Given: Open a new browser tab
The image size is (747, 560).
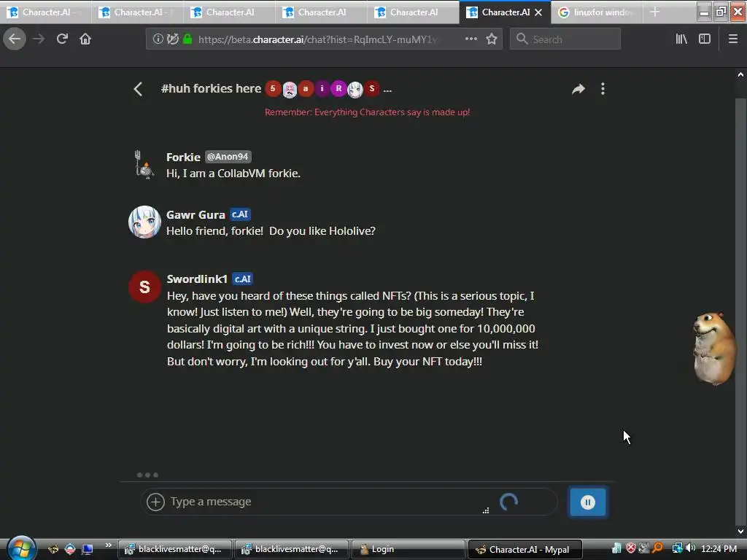Looking at the screenshot, I should coord(655,12).
